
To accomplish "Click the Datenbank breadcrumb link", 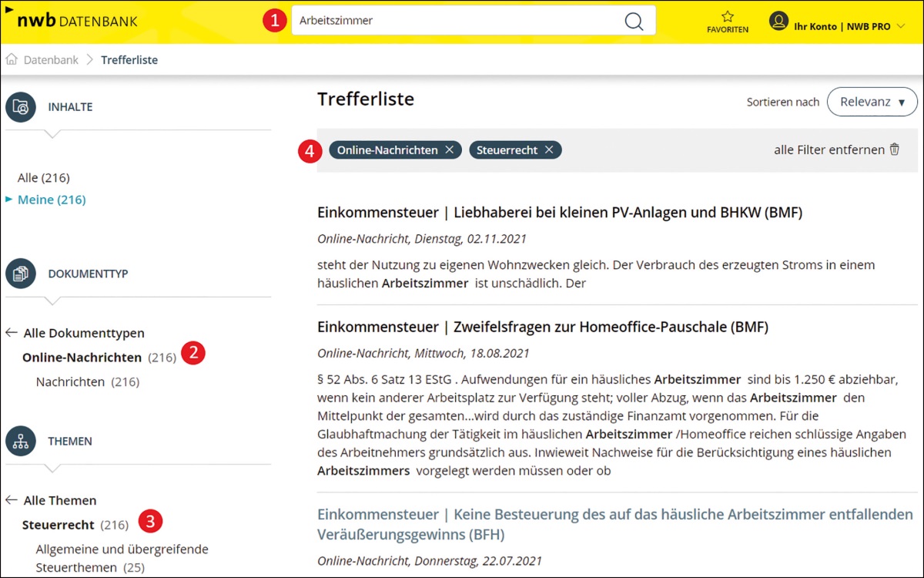I will pyautogui.click(x=51, y=59).
